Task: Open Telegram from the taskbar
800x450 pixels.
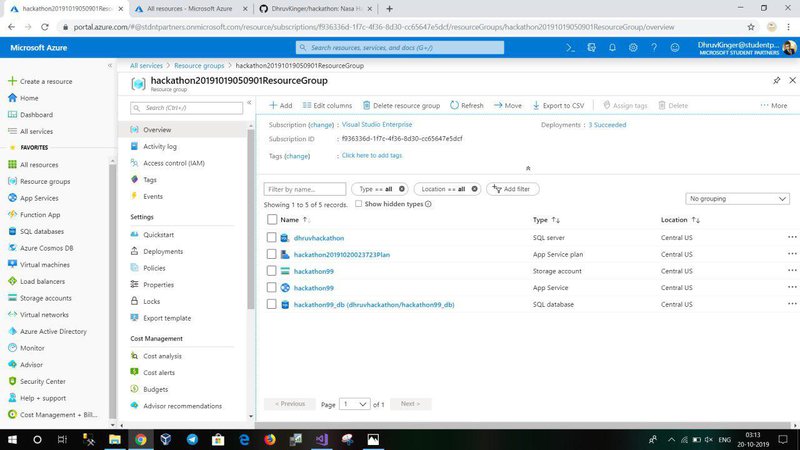Action: 192,439
